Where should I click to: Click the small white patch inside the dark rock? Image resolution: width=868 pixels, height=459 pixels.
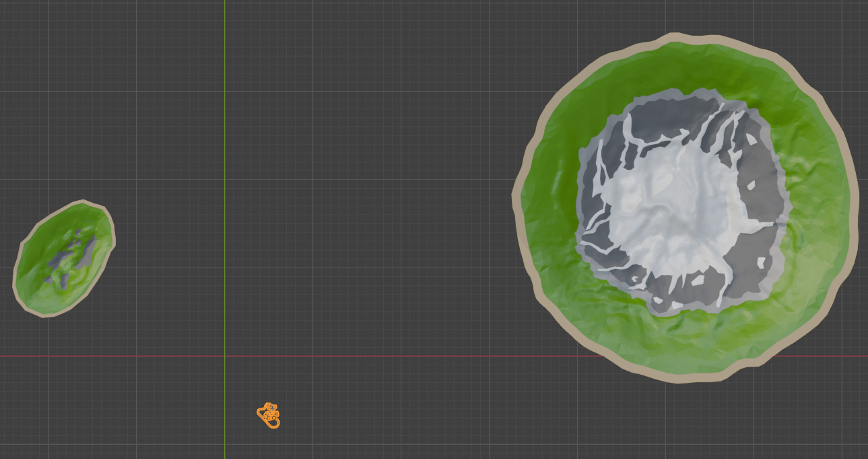coord(762,262)
